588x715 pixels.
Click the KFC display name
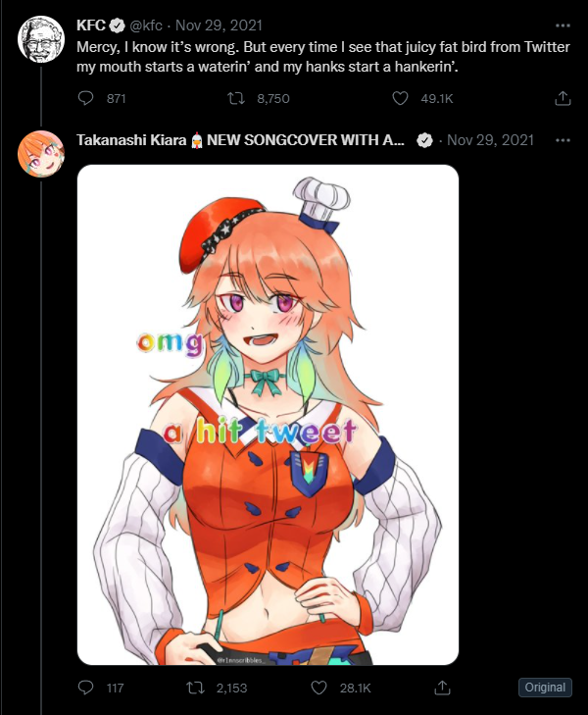(91, 26)
